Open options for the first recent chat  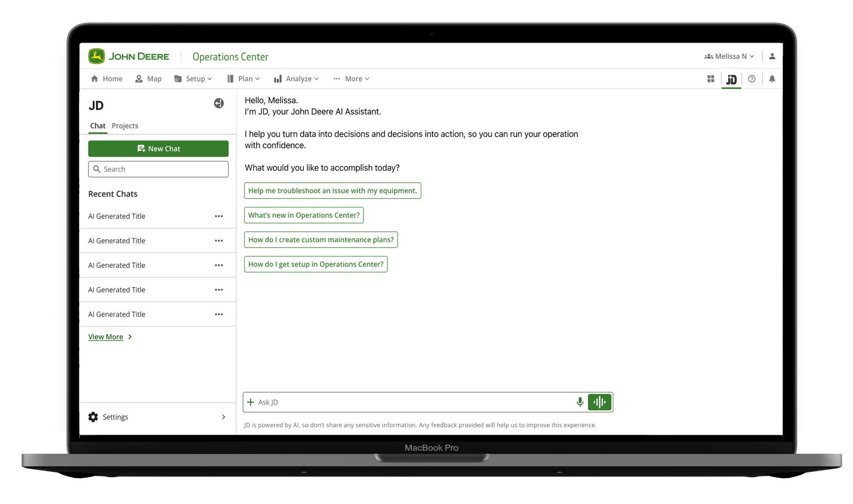click(219, 216)
